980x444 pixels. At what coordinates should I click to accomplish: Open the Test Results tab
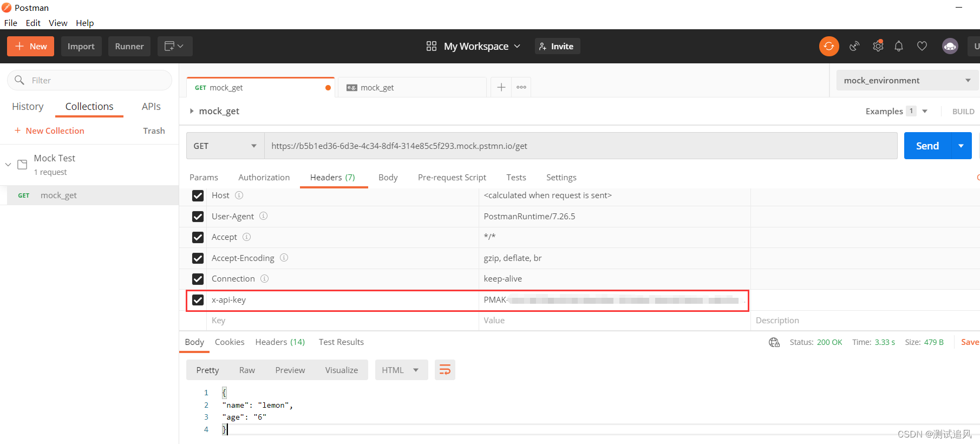[341, 342]
